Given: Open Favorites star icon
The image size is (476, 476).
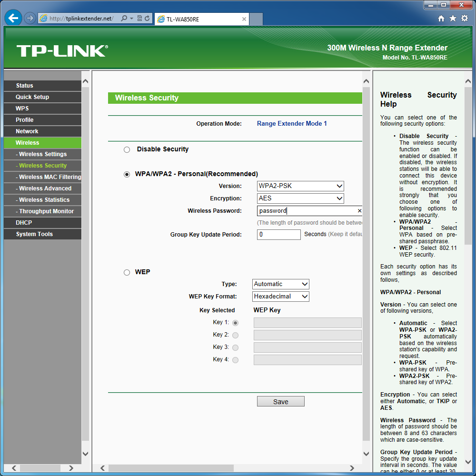Looking at the screenshot, I should (453, 19).
